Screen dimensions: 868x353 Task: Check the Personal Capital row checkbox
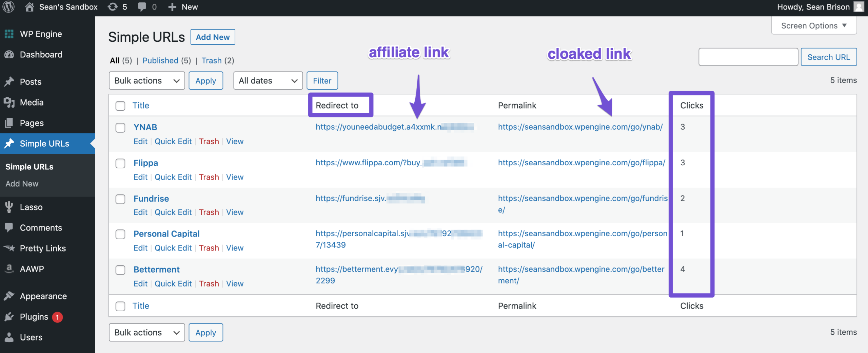pyautogui.click(x=120, y=234)
